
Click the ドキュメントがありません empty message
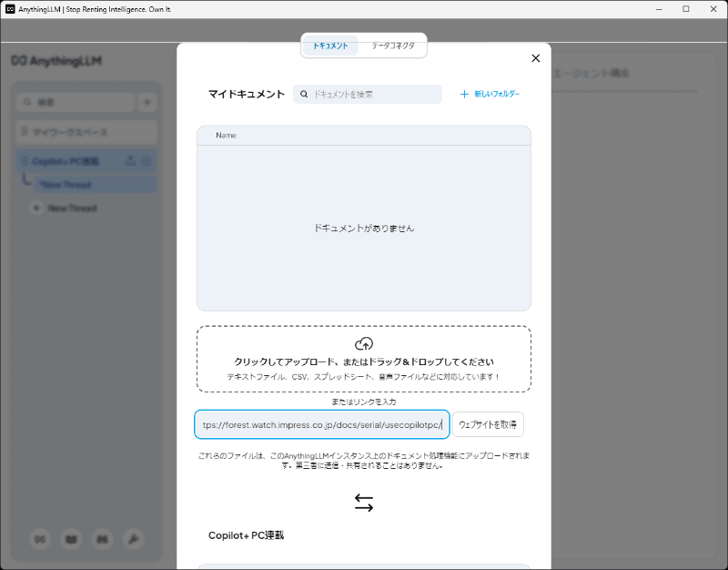pos(363,229)
